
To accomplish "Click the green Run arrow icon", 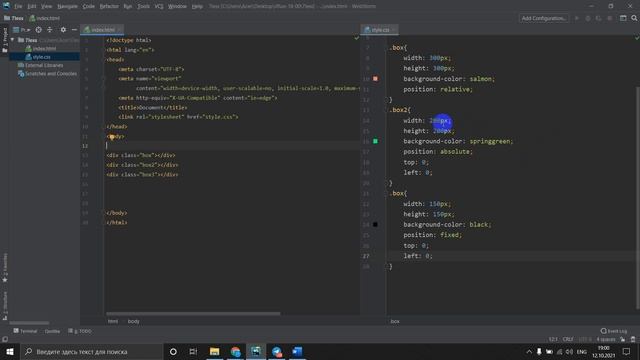I will click(x=577, y=18).
